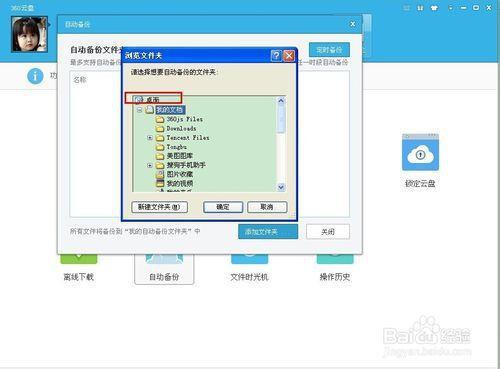Open the skin (shirt) icon in title bar
Image resolution: width=500 pixels, height=369 pixels.
pyautogui.click(x=434, y=7)
